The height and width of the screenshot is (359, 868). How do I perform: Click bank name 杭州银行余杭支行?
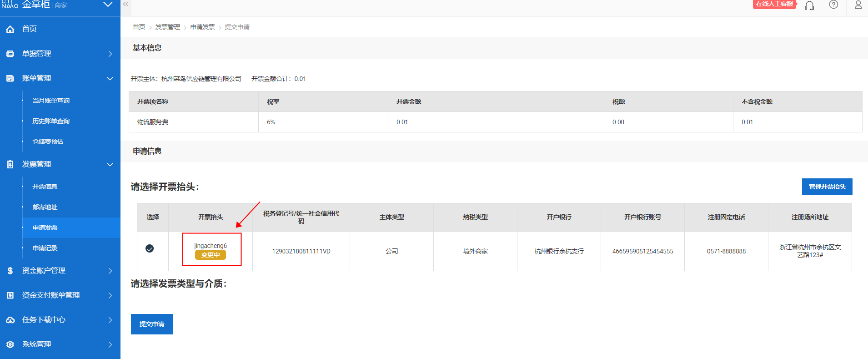click(559, 251)
